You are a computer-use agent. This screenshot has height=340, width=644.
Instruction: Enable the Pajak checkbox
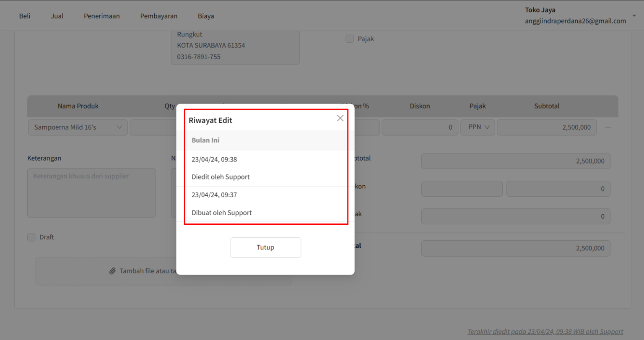349,39
